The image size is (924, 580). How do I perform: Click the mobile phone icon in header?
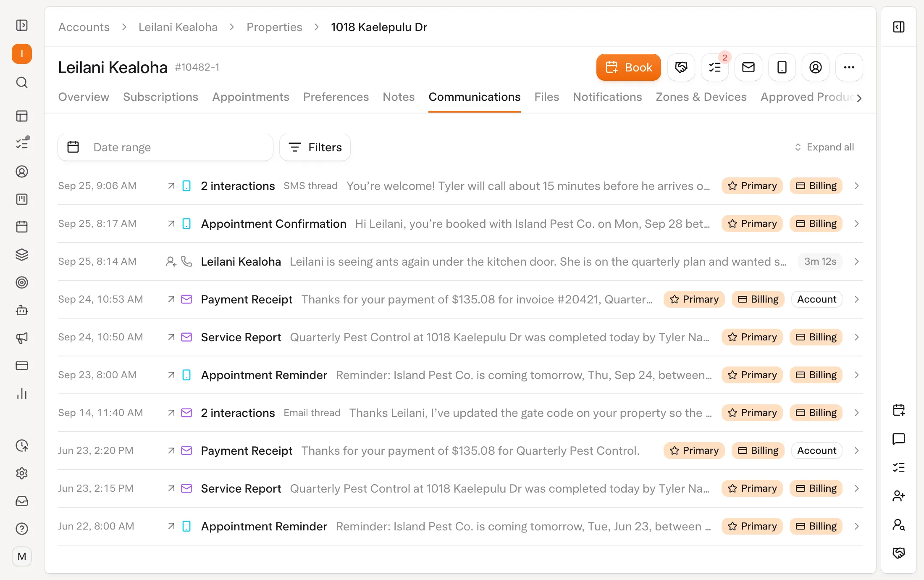782,67
